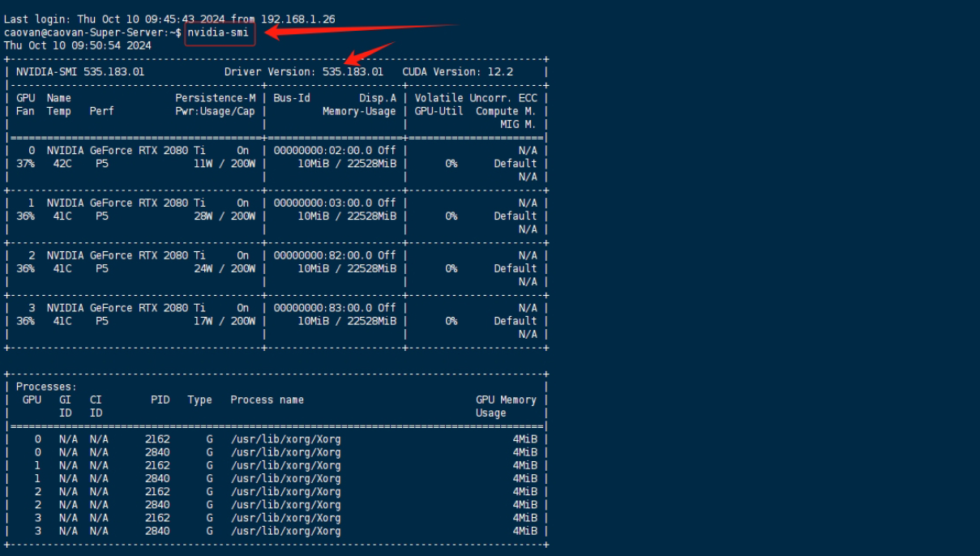Viewport: 980px width, 556px height.
Task: Select the 42C temperature value
Action: click(62, 164)
